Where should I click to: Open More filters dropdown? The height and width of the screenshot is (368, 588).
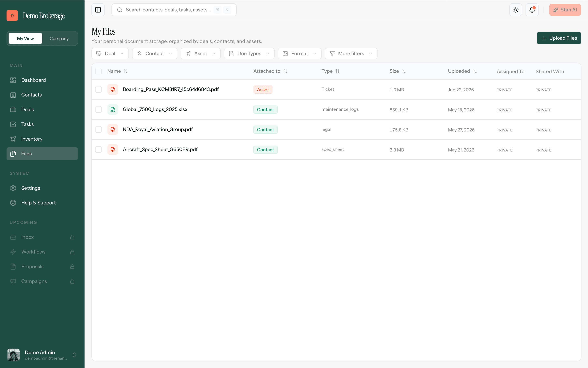[351, 54]
